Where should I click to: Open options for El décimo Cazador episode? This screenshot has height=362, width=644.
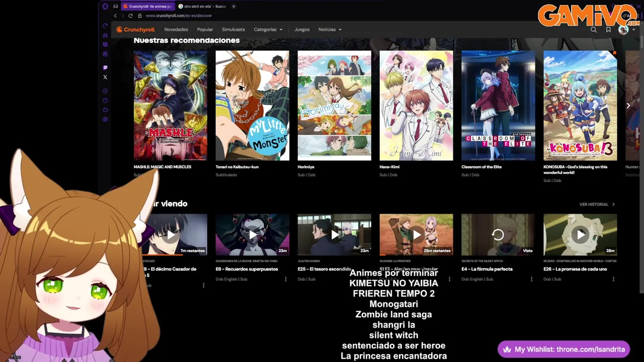[x=203, y=285]
